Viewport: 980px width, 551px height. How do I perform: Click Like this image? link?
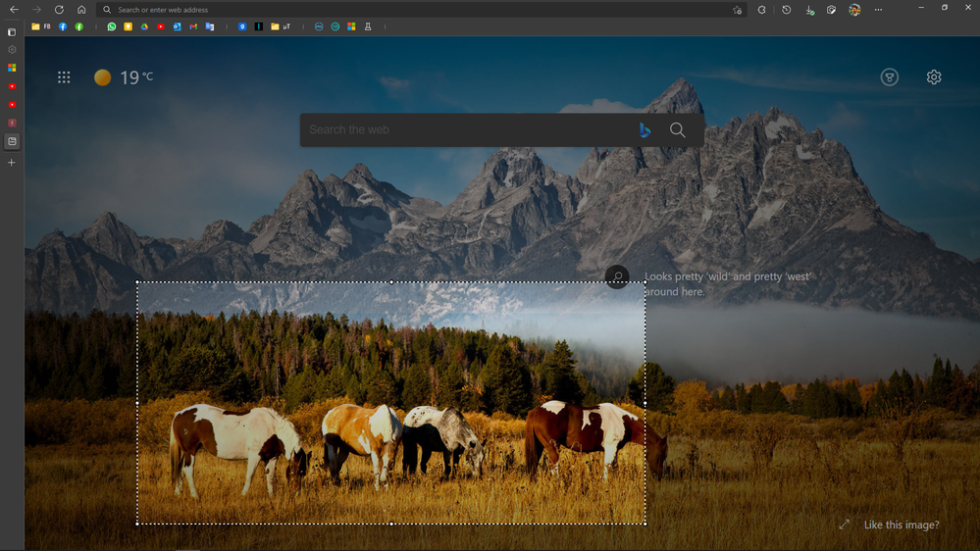coord(902,525)
